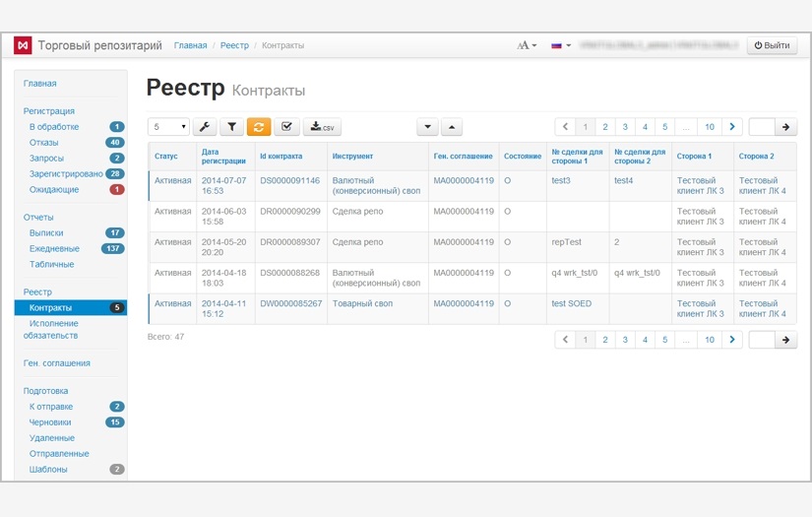Open the filter funnel icon
This screenshot has width=812, height=517.
[231, 127]
